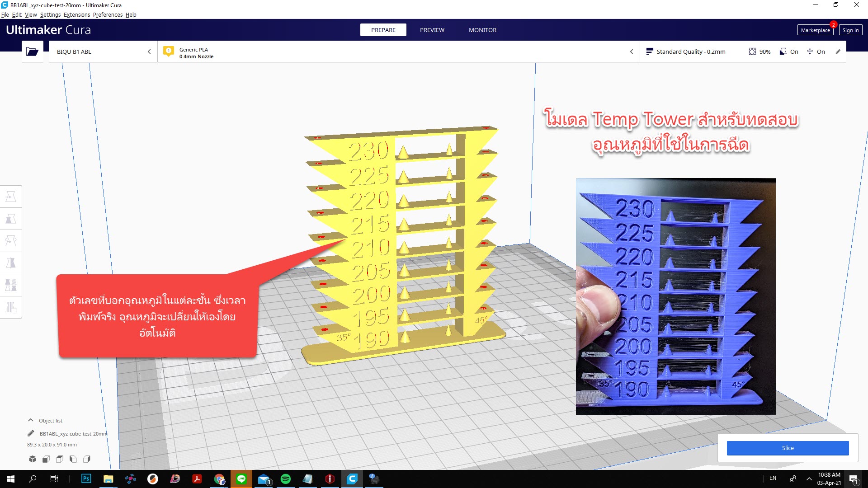The width and height of the screenshot is (868, 488).
Task: Switch to the MONITOR stage
Action: pos(482,30)
